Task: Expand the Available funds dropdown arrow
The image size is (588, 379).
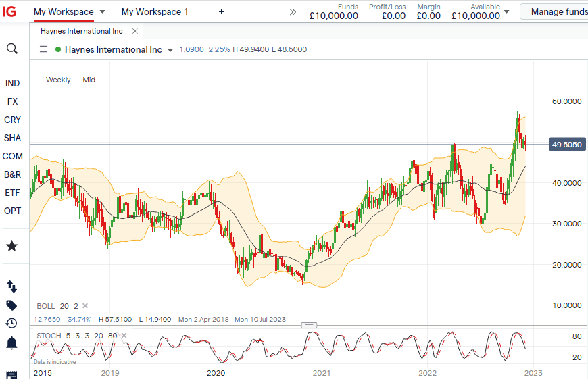Action: pyautogui.click(x=507, y=11)
